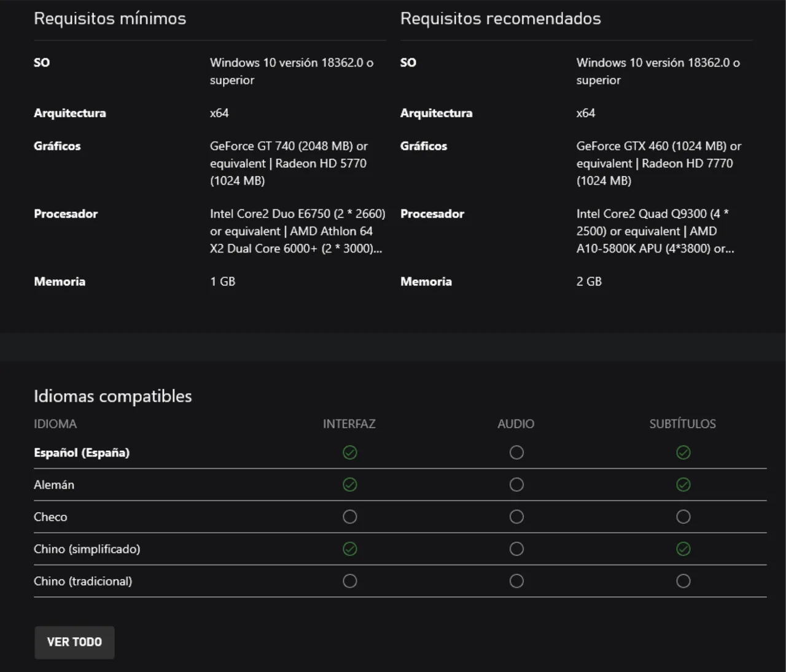Click the IDIOMA column header
The image size is (786, 672).
(55, 424)
